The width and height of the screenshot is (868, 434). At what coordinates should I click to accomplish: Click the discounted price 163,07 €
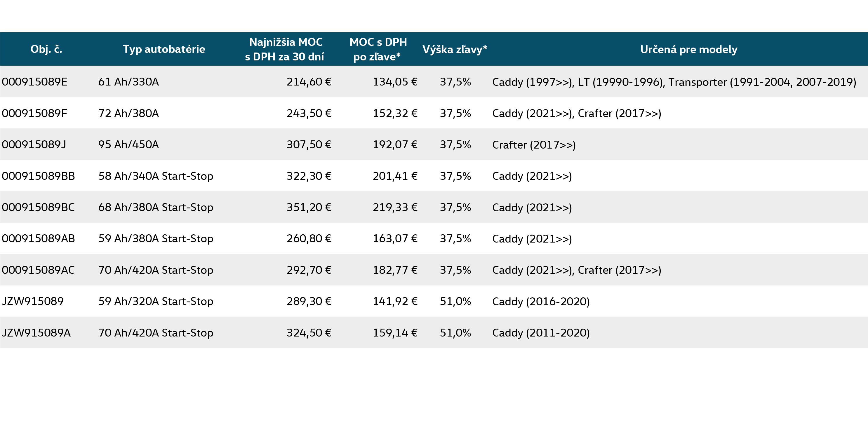click(x=395, y=238)
